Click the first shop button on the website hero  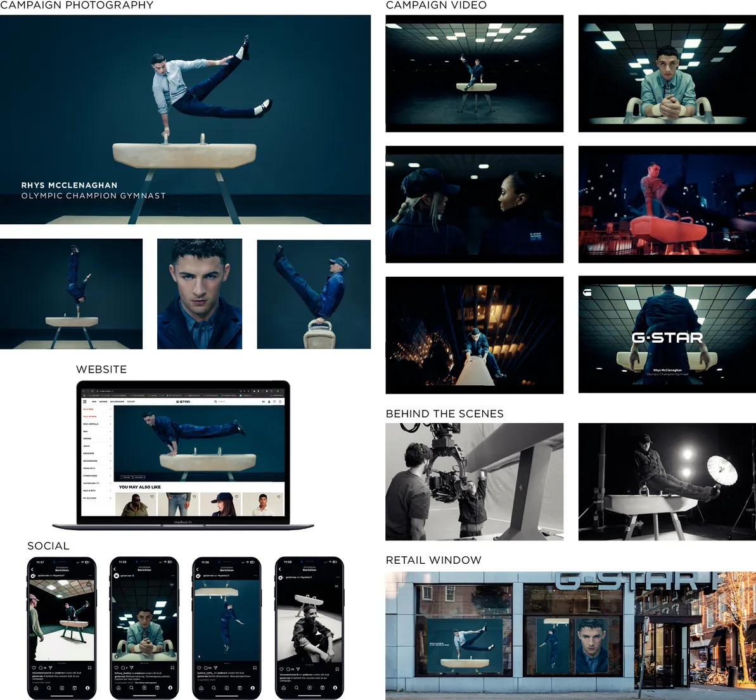(126, 477)
